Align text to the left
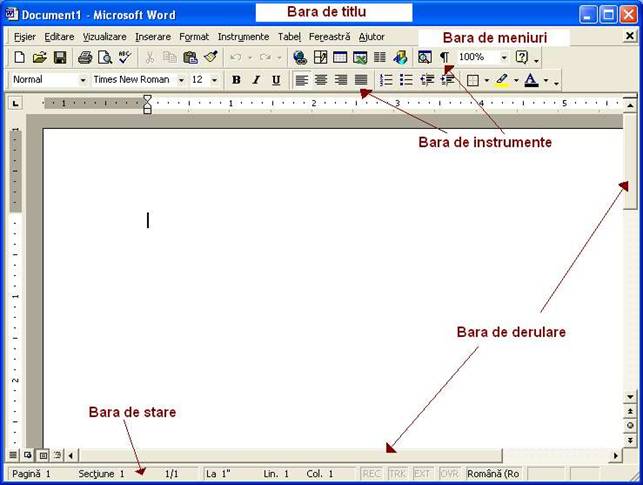This screenshot has width=643, height=485. pyautogui.click(x=301, y=80)
